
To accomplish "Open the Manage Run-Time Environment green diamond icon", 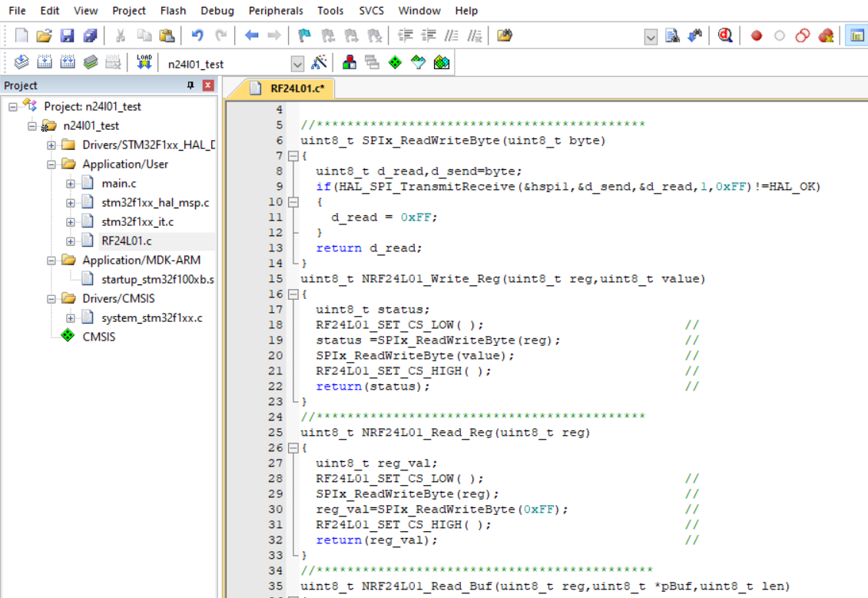I will pos(395,63).
